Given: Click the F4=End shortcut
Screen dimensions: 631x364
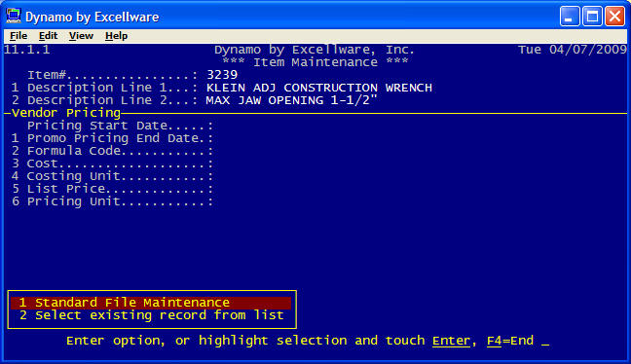Looking at the screenshot, I should [510, 341].
